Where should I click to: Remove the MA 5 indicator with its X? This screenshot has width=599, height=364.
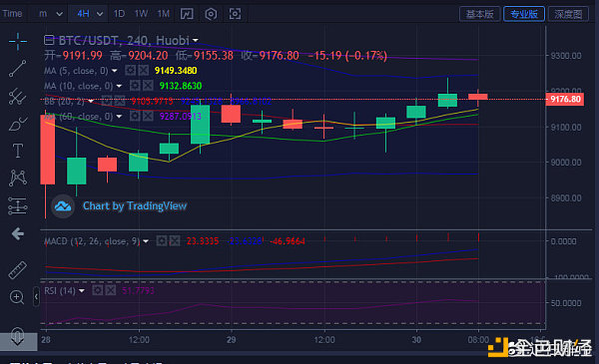pos(144,71)
